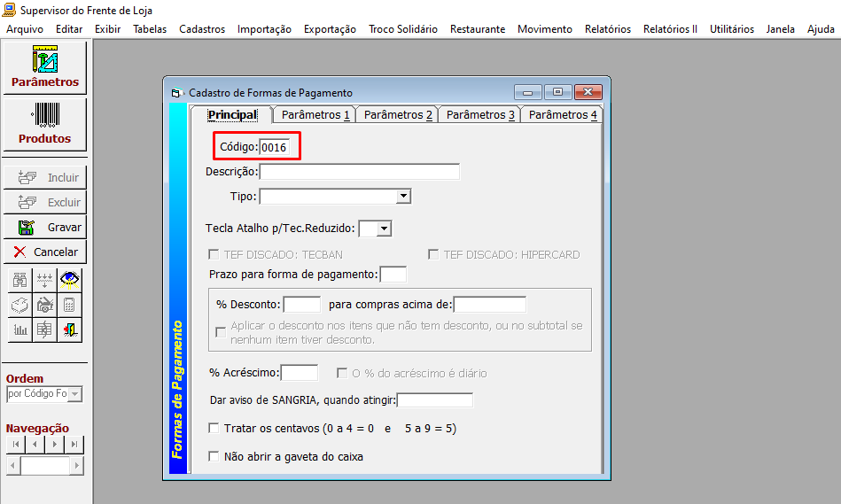Click the car with open hood icon
Image resolution: width=841 pixels, height=504 pixels.
[x=44, y=305]
